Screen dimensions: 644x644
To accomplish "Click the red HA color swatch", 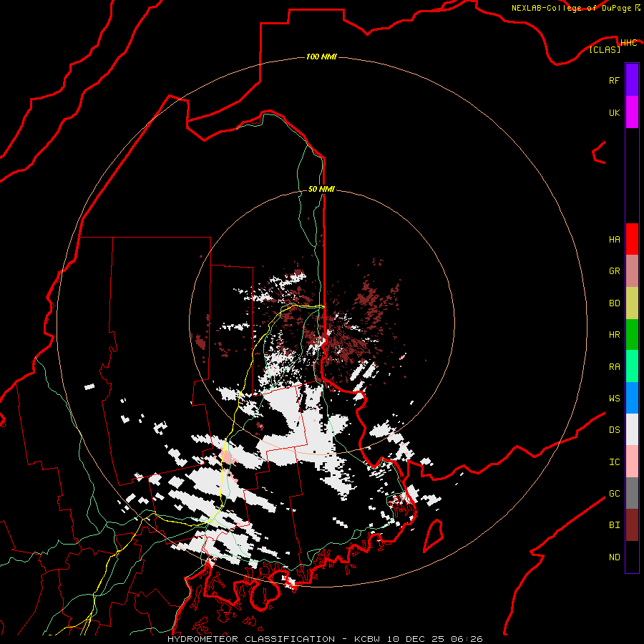I will [632, 239].
